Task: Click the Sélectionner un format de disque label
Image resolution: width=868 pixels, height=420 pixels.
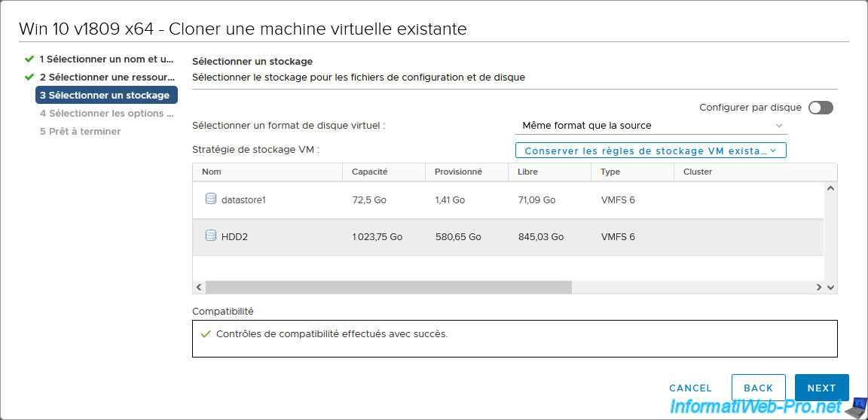Action: [289, 126]
